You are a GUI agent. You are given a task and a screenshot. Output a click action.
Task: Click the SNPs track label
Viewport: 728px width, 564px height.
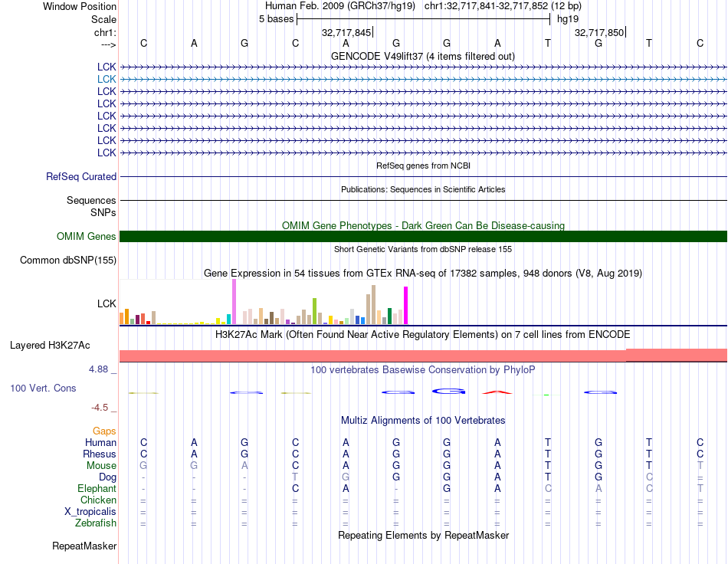[x=103, y=212]
